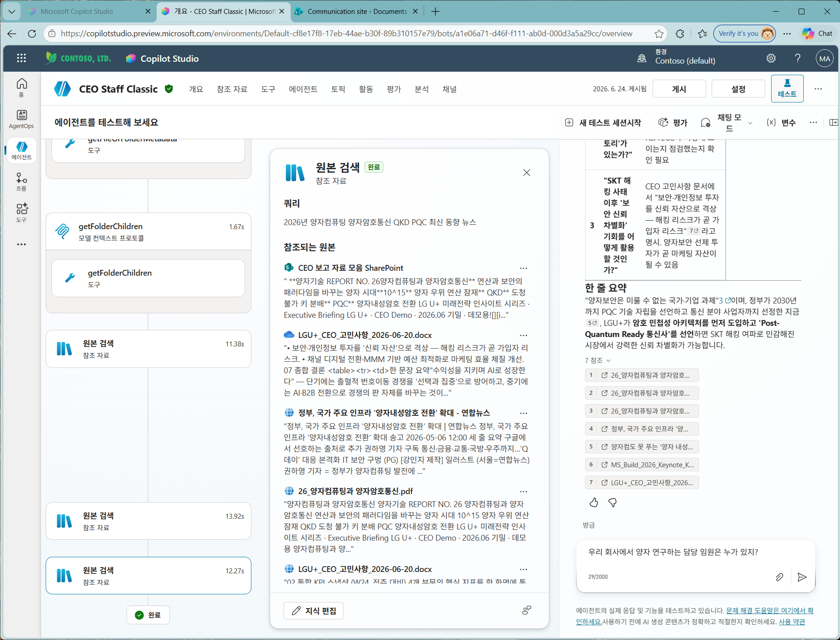Image resolution: width=840 pixels, height=640 pixels.
Task: Open the app launcher waffle icon
Action: pos(21,58)
